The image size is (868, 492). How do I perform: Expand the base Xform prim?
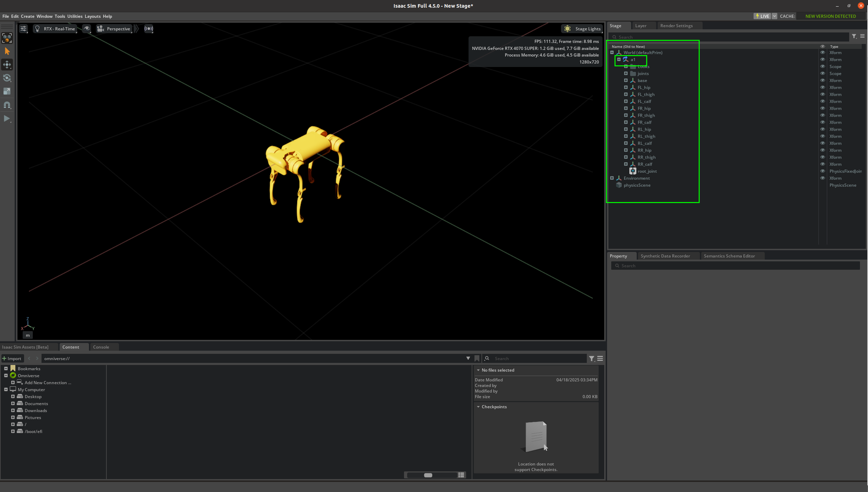(x=626, y=81)
